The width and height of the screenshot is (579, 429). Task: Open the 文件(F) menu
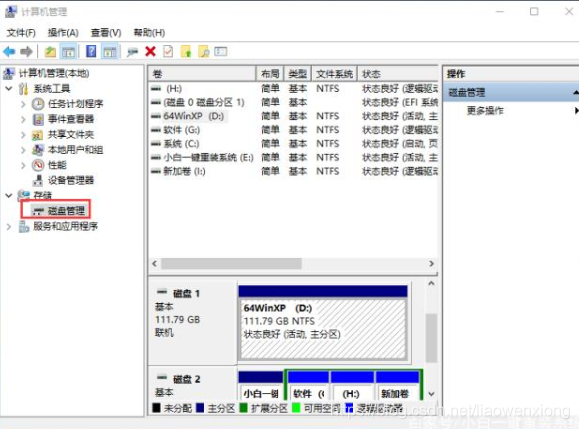pyautogui.click(x=21, y=33)
